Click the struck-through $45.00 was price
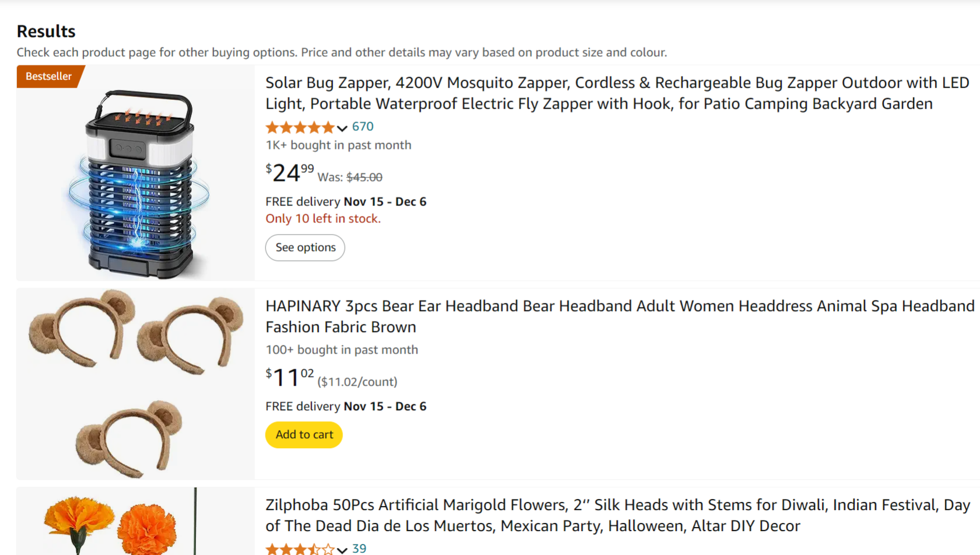This screenshot has width=980, height=555. [x=364, y=177]
